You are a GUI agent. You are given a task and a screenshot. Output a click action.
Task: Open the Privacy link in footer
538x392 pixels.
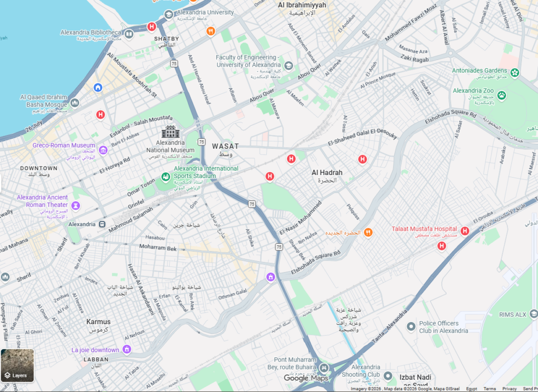pos(510,389)
